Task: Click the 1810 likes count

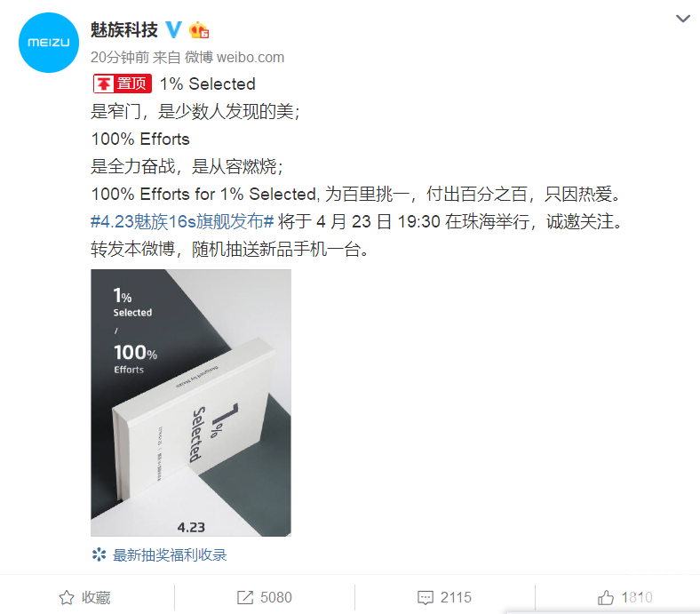Action: (637, 597)
